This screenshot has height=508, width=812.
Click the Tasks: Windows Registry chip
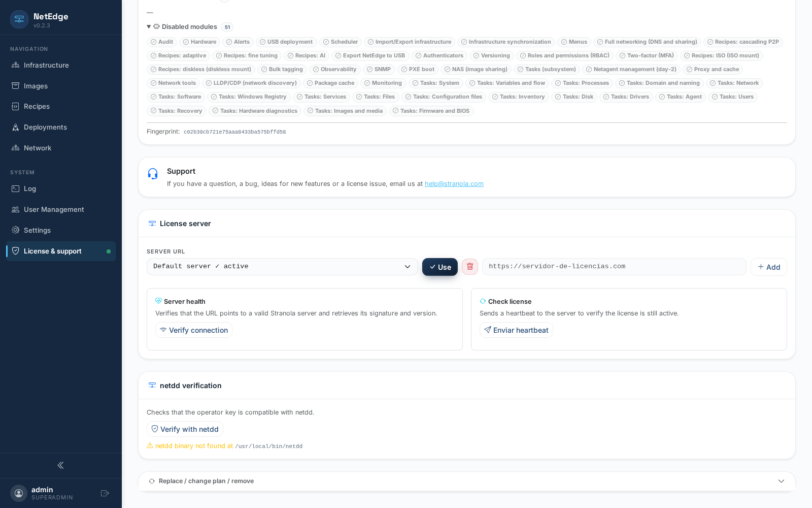tap(249, 97)
